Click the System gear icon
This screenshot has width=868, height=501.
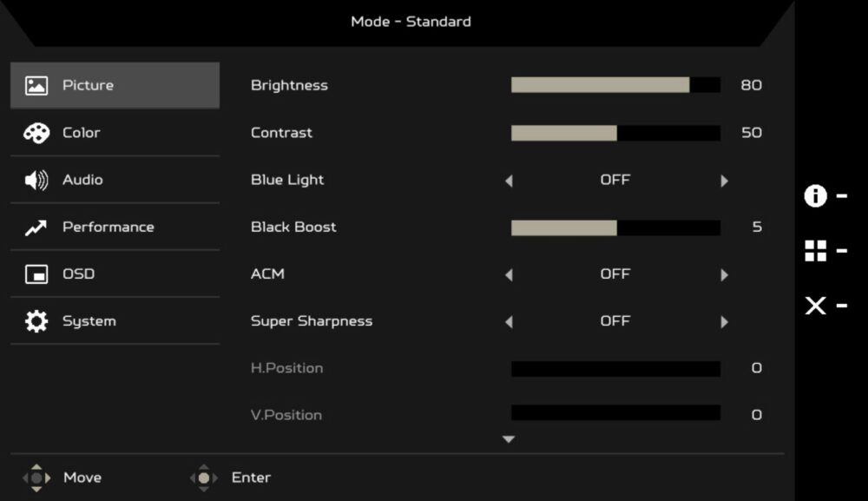click(x=36, y=321)
